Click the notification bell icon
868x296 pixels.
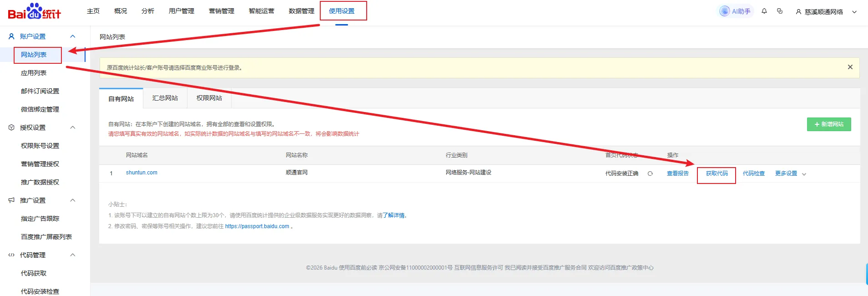point(764,11)
